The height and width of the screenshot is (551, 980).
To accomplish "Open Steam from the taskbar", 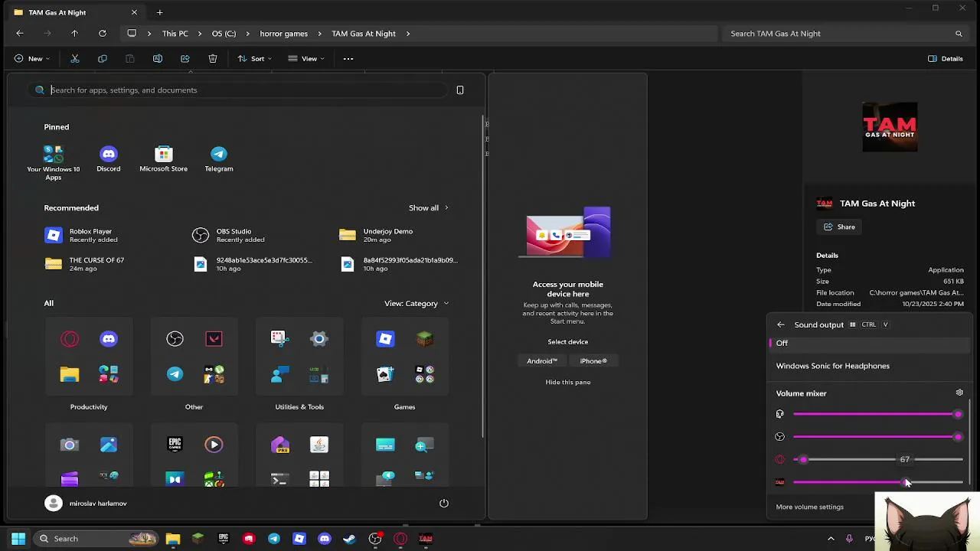I will tap(350, 539).
